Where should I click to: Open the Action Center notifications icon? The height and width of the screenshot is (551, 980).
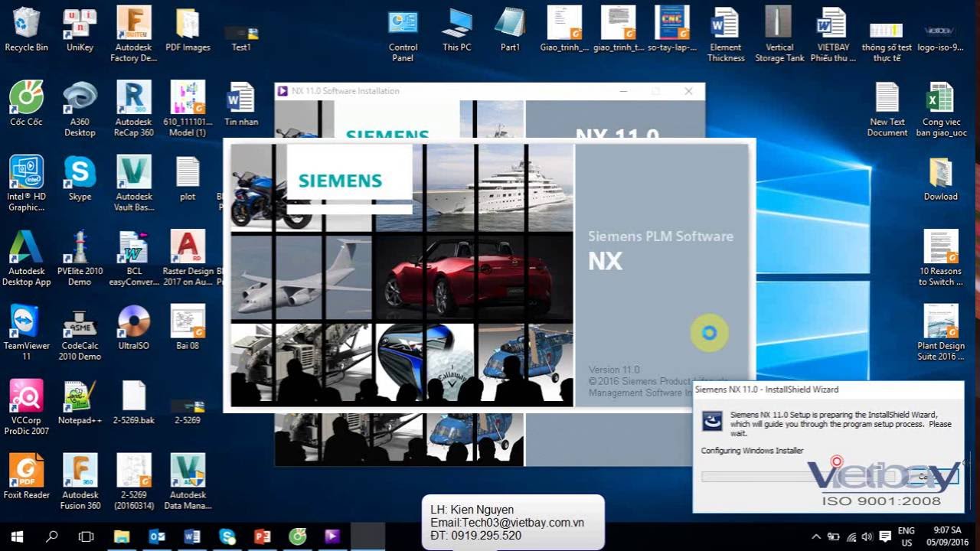885,536
